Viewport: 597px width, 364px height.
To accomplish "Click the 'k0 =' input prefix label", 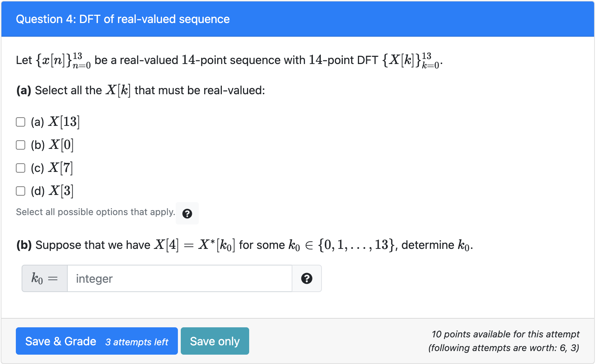I will [x=45, y=278].
